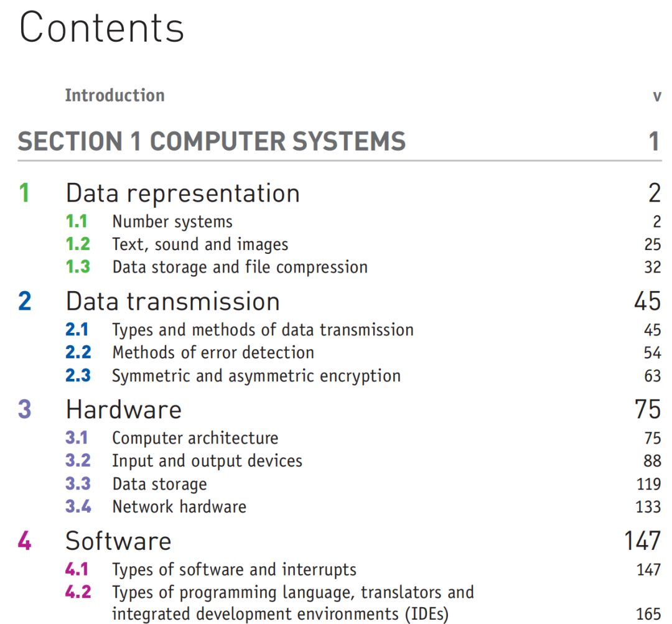This screenshot has width=672, height=624.
Task: Open 1.2 Text, sound and images
Action: pos(200,244)
